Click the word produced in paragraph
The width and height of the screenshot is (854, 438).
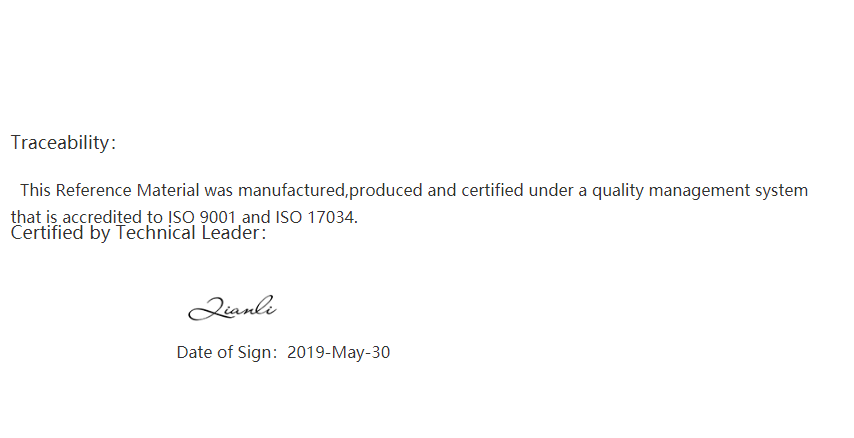click(x=386, y=191)
